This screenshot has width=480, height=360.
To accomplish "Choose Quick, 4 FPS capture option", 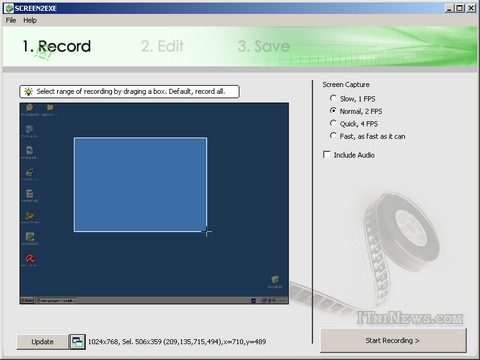I will 354,124.
